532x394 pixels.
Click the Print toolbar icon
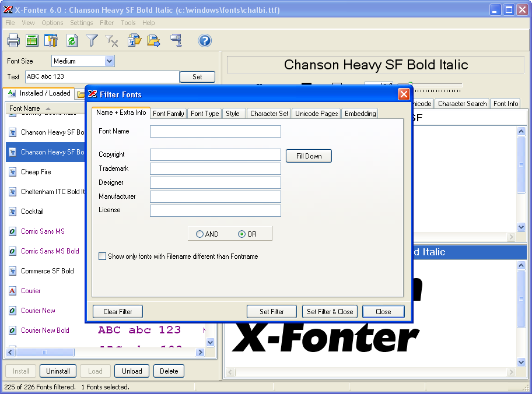13,40
